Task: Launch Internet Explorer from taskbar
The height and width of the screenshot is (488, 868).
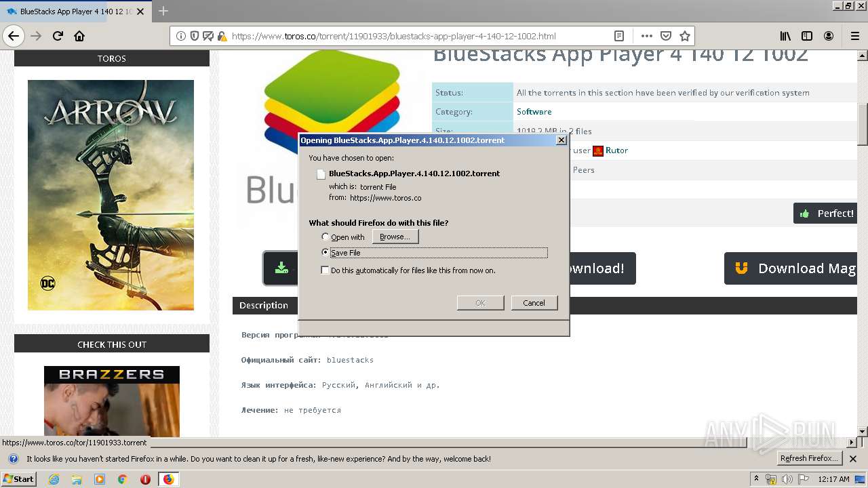Action: (54, 479)
